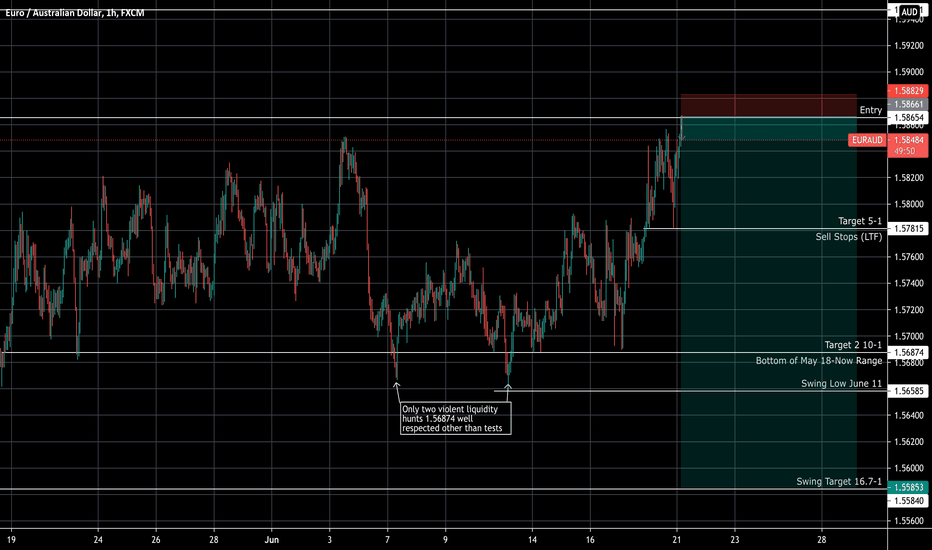Select the red 1.58829 stop price label
The image size is (932, 550).
coord(908,91)
